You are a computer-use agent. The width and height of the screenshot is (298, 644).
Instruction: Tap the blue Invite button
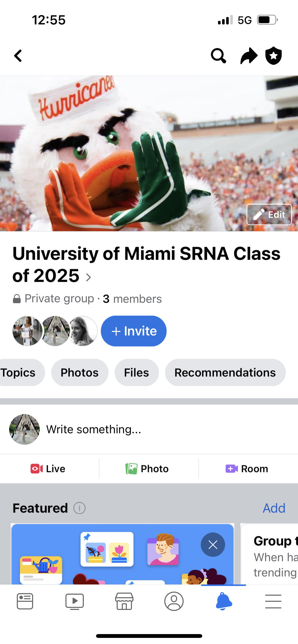(x=134, y=331)
